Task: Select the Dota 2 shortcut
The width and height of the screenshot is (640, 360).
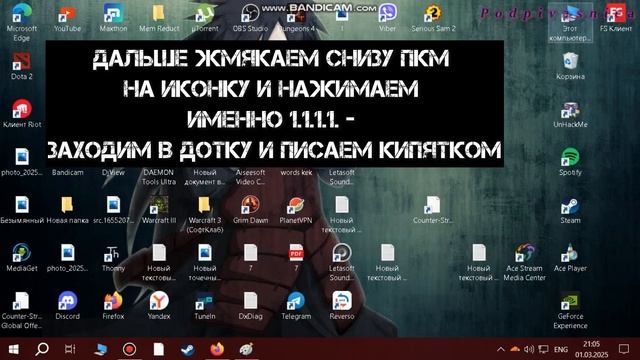Action: (22, 66)
